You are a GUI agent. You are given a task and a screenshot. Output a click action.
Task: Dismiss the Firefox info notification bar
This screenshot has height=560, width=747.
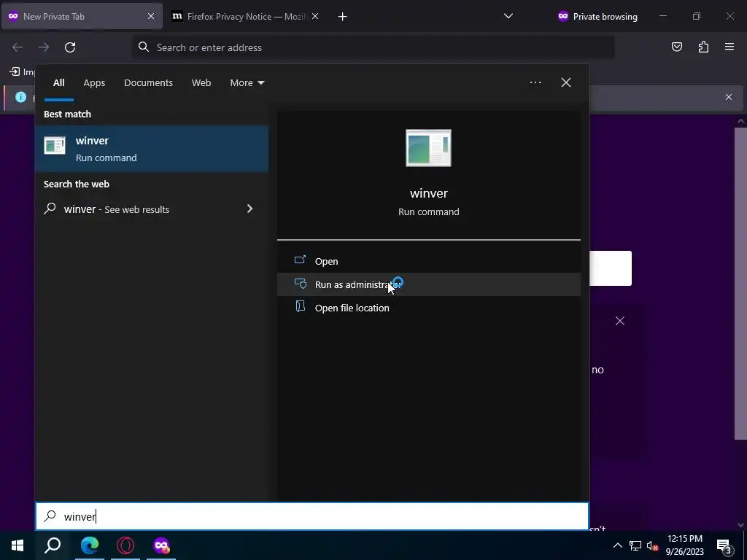tap(729, 97)
